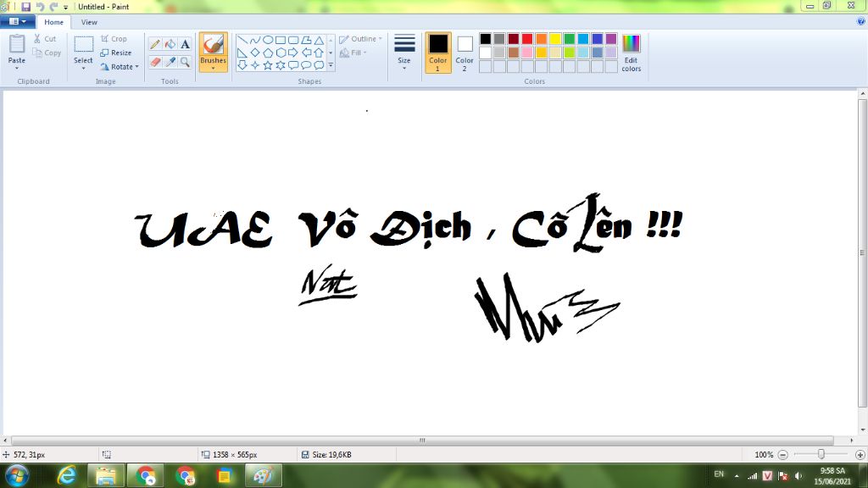This screenshot has width=868, height=488.
Task: Pick the green color swatch
Action: coord(569,39)
